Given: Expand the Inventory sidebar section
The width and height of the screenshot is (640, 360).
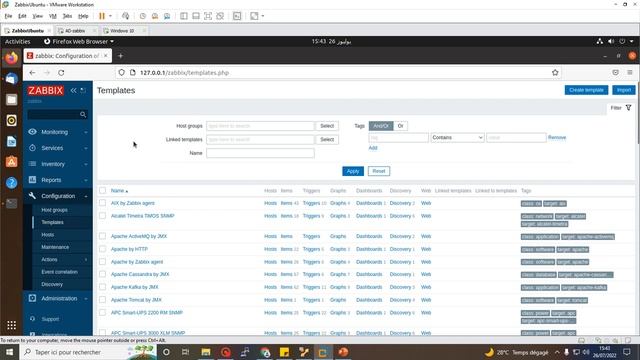Looking at the screenshot, I should click(58, 164).
